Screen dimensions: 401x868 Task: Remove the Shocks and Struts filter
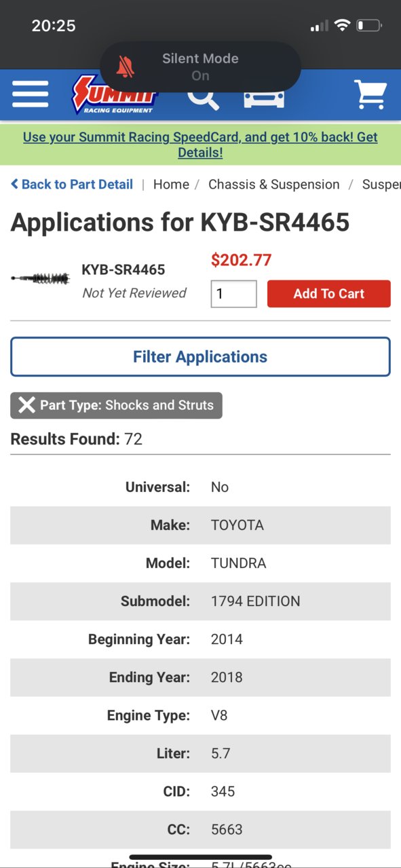click(x=116, y=405)
